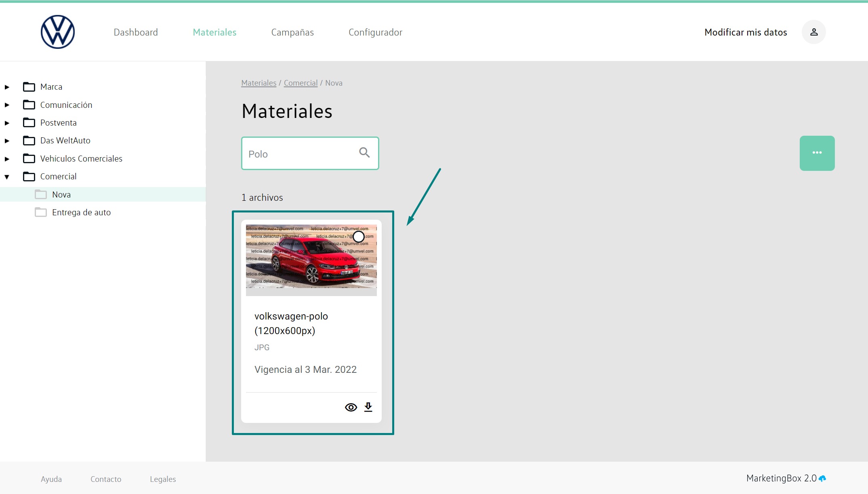The image size is (868, 494).
Task: Click the Comercial breadcrumb link
Action: click(301, 83)
